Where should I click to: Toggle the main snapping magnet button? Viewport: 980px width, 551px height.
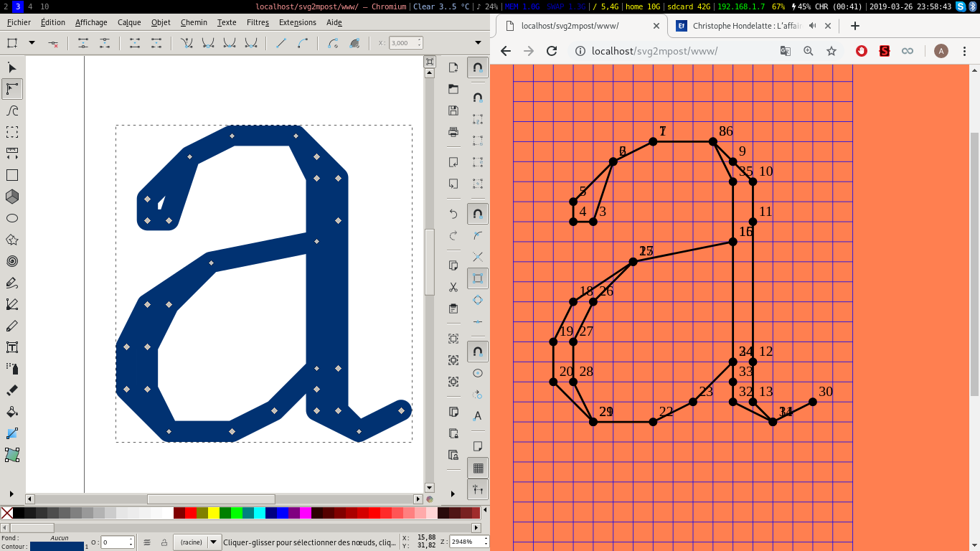(x=478, y=67)
